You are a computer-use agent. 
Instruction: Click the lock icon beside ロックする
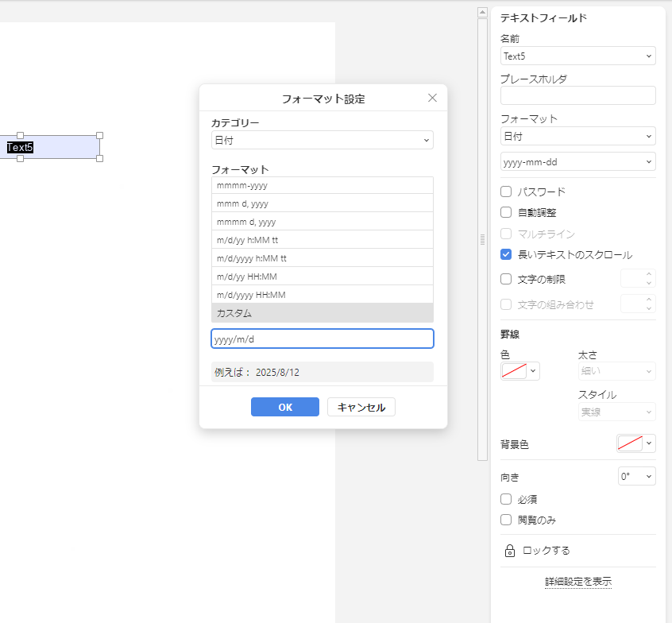pyautogui.click(x=510, y=551)
